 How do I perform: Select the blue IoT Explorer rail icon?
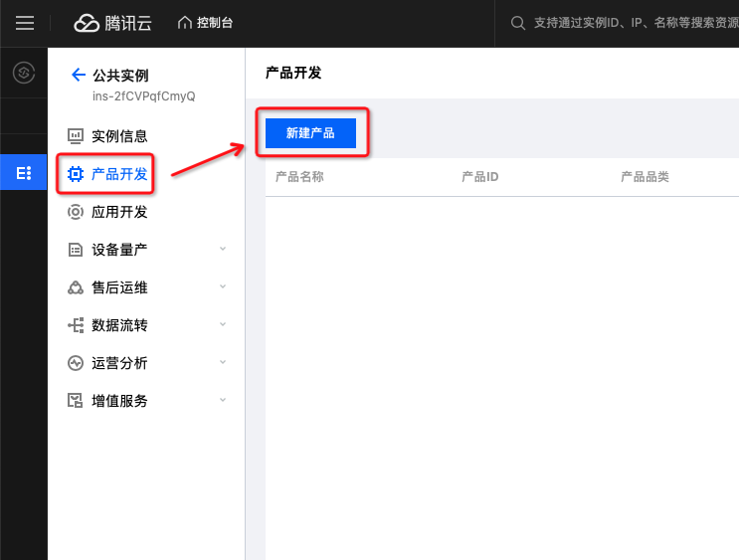pos(24,172)
